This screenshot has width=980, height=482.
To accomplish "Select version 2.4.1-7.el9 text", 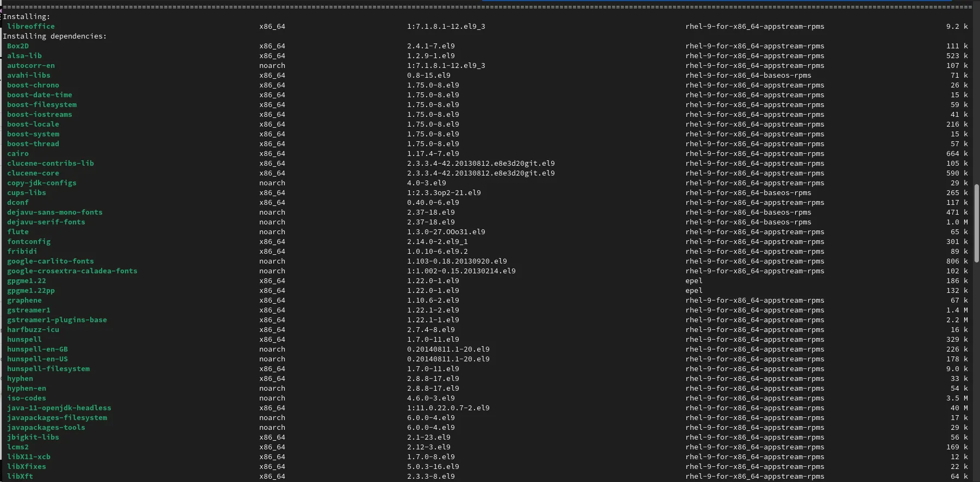I will coord(431,46).
